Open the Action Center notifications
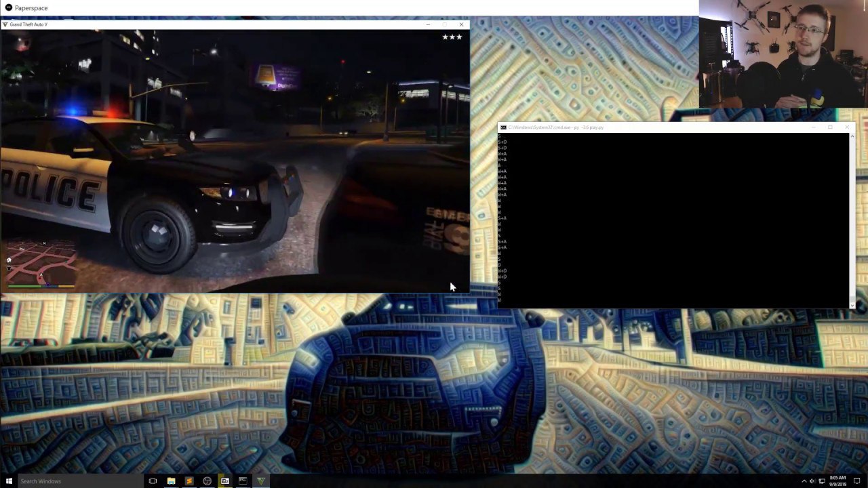This screenshot has width=868, height=488. 857,481
